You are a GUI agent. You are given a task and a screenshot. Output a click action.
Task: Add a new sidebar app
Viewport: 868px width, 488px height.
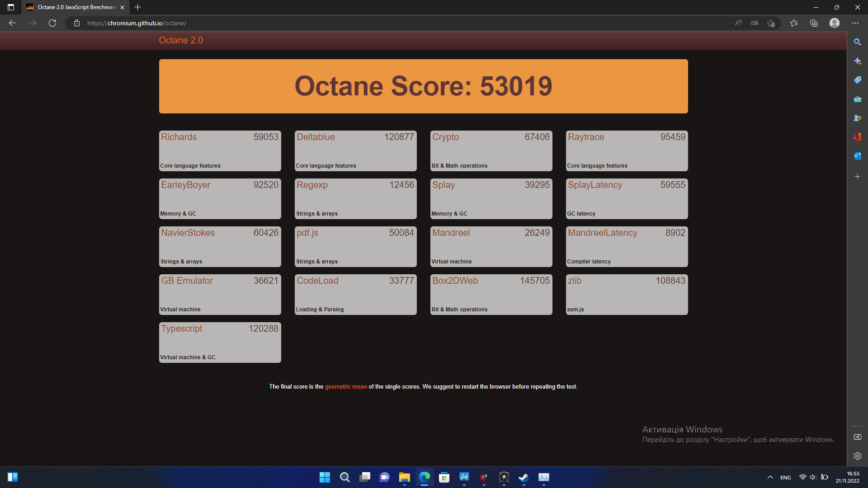(x=858, y=177)
